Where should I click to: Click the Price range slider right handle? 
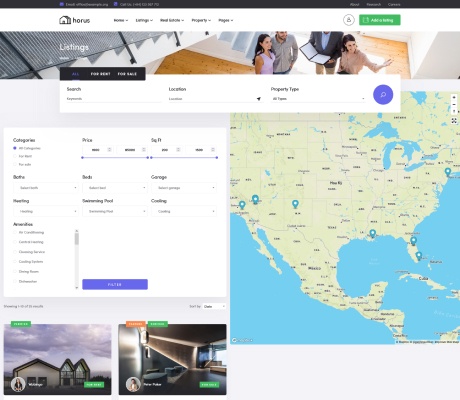(x=148, y=158)
